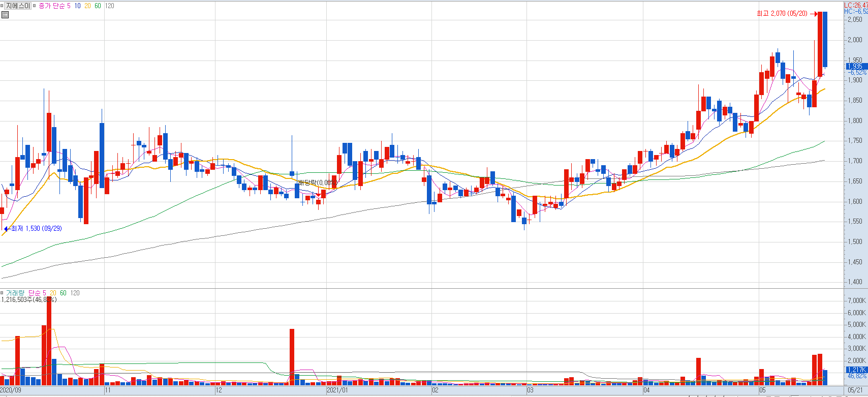Select the green 60 price moving average label

[x=98, y=6]
